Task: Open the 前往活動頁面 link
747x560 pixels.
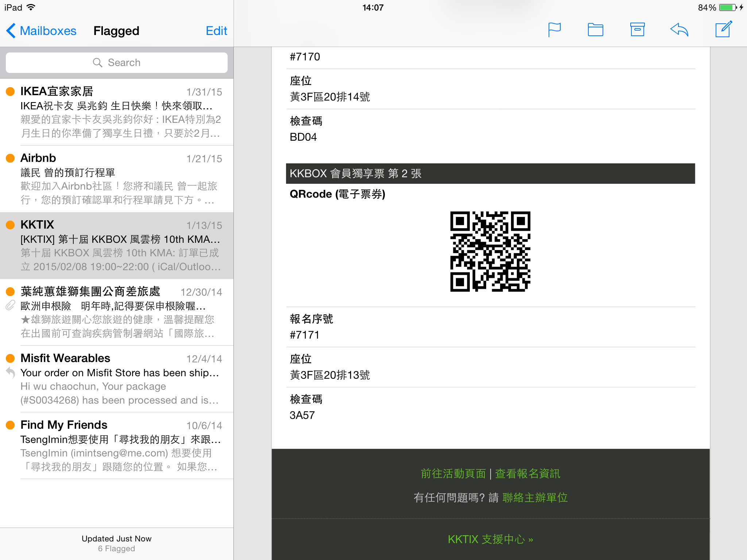Action: [x=453, y=474]
